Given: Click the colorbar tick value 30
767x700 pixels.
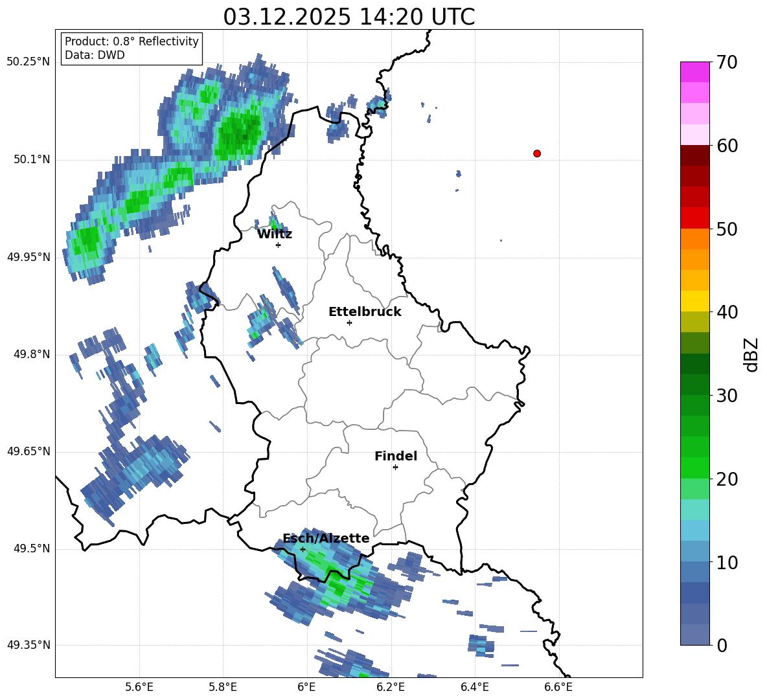Looking at the screenshot, I should pos(727,396).
